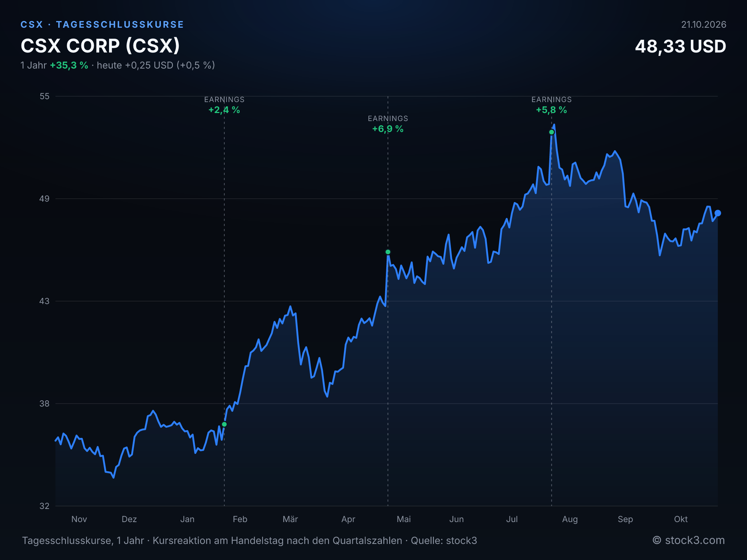Screen dimensions: 747x560
Task: Click the Feb month label
Action: click(240, 519)
